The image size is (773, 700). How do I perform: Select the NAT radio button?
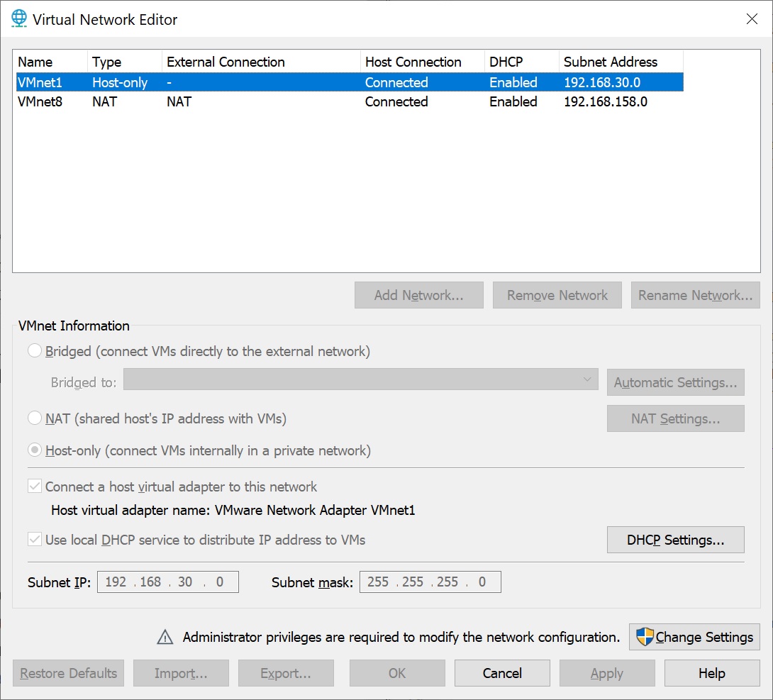pos(35,418)
